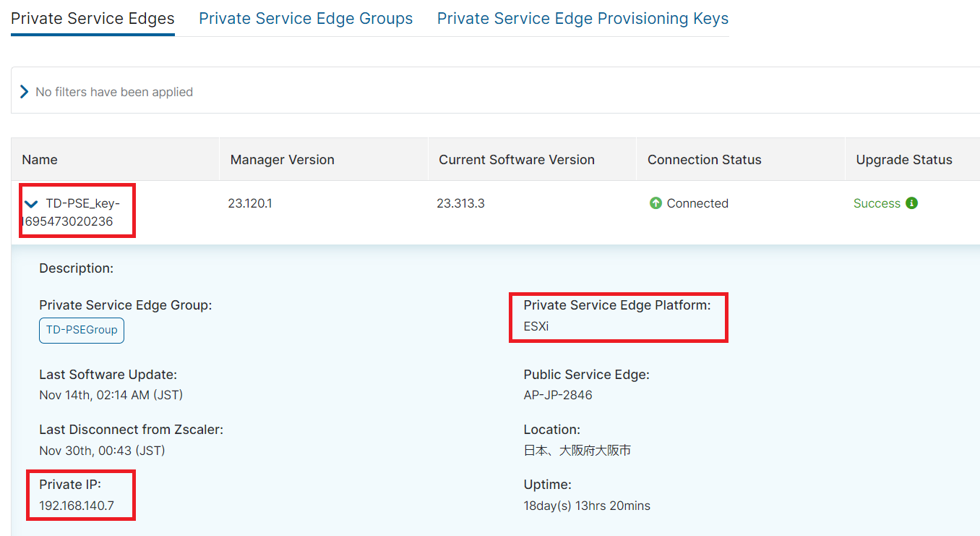Viewport: 980px width, 536px height.
Task: Select the Private Service Edges tab
Action: [93, 19]
